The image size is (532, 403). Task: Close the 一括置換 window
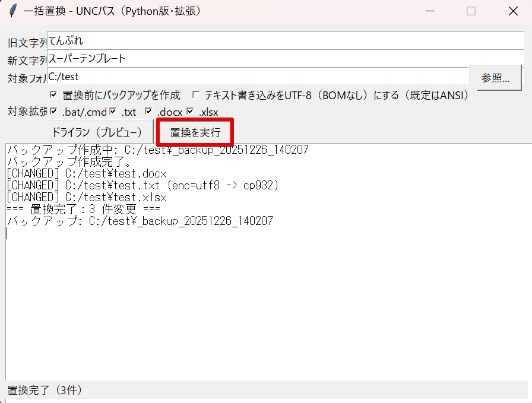click(513, 11)
